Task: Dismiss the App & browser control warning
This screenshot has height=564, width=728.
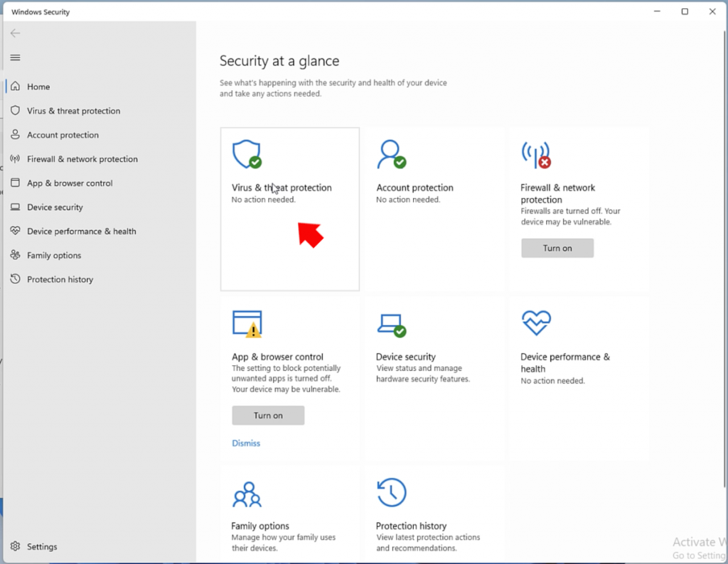Action: click(246, 443)
